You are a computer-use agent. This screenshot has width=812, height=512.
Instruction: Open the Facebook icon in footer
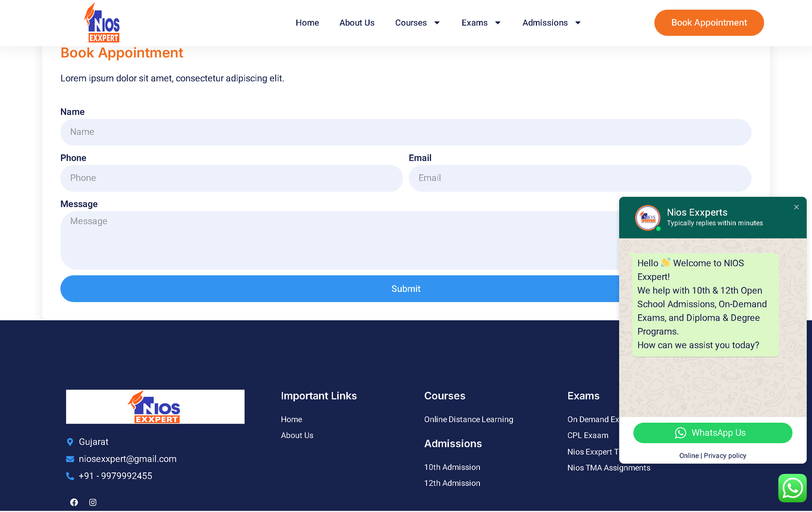pos(74,502)
